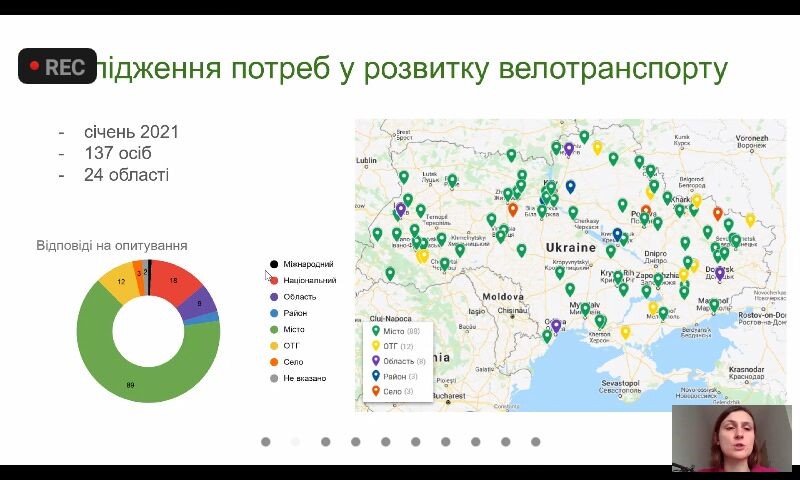
Task: Click the green pin near Rivne
Action: (452, 181)
